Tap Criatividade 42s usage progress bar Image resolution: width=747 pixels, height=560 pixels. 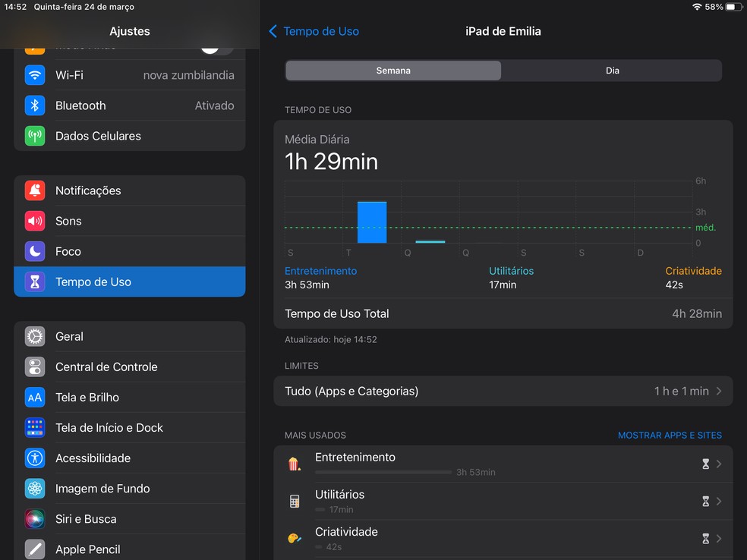318,546
